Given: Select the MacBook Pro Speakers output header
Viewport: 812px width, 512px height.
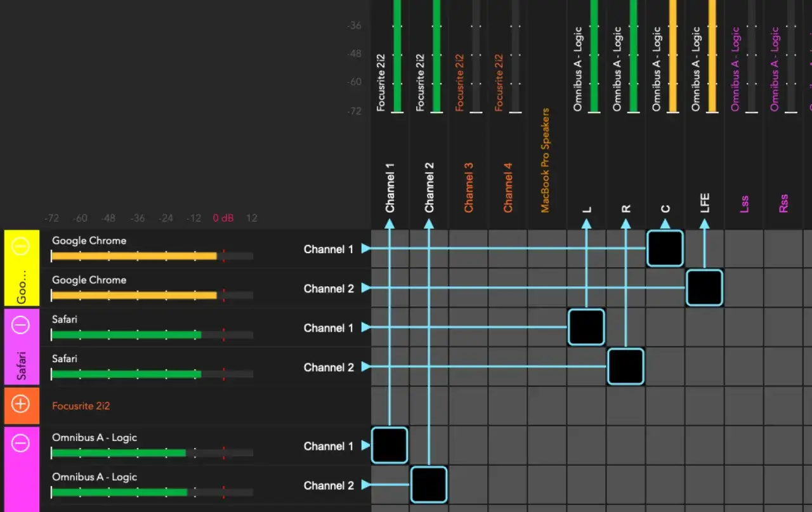Looking at the screenshot, I should click(x=544, y=160).
